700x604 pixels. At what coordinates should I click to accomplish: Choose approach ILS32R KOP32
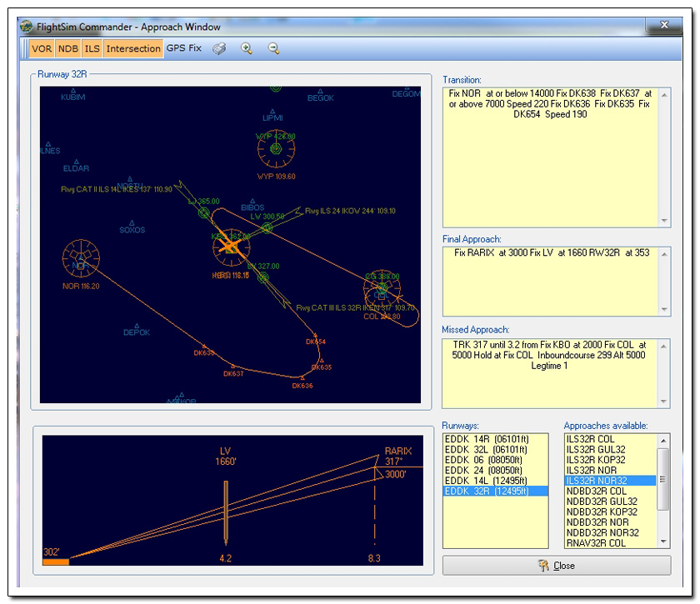(610, 460)
